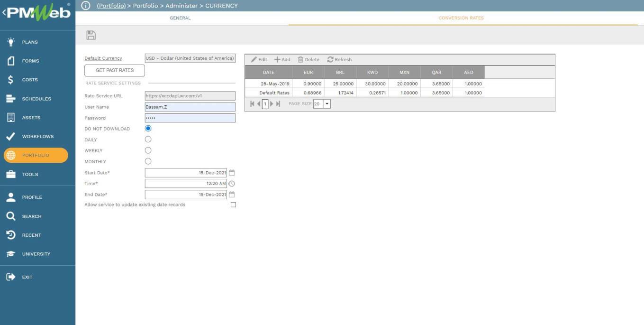This screenshot has width=644, height=325.
Task: Sort by the EUR column header
Action: 308,73
